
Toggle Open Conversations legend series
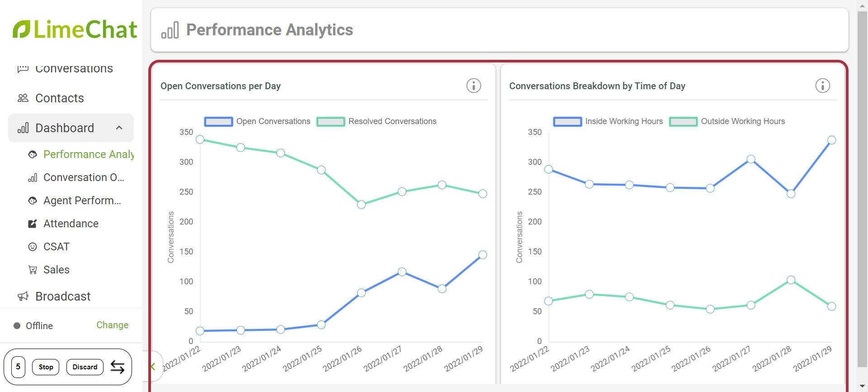257,121
